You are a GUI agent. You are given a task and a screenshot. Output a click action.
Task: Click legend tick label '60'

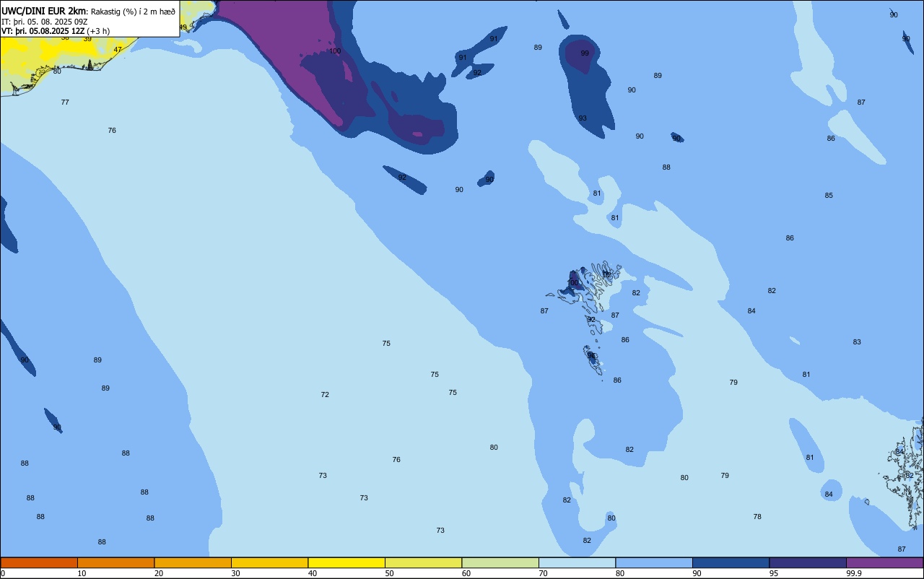(466, 573)
